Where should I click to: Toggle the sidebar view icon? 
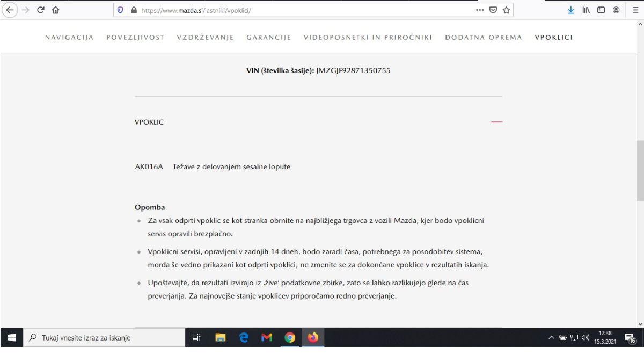coord(601,10)
